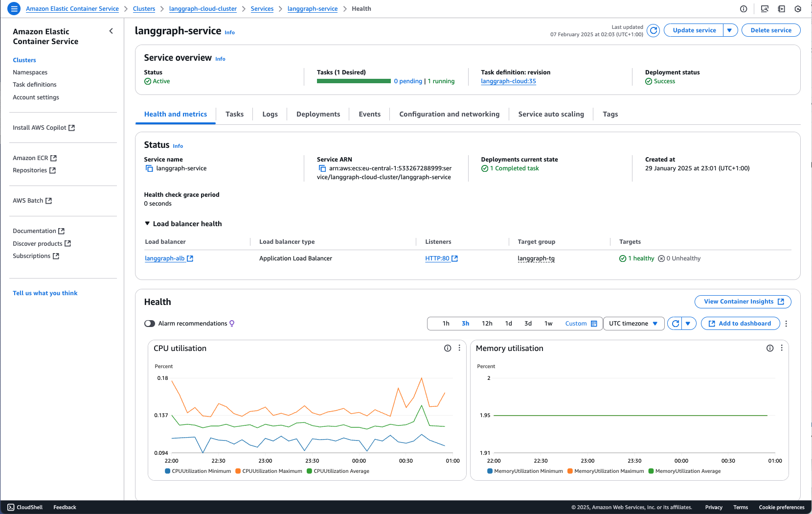Collapse the ECS sidebar with the arrow

[x=111, y=31]
